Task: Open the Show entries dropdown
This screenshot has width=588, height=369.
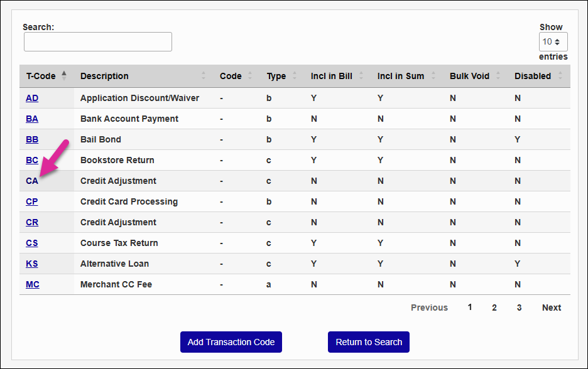Action: pos(553,41)
